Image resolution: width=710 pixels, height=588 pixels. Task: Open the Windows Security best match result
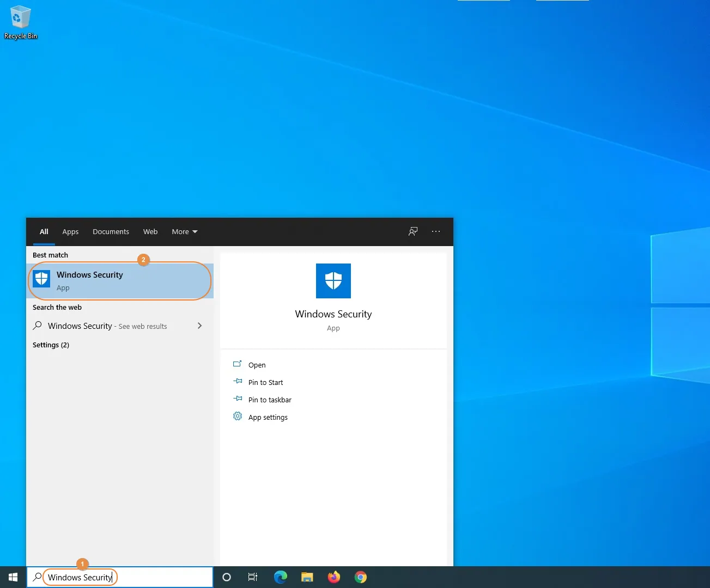pos(120,281)
